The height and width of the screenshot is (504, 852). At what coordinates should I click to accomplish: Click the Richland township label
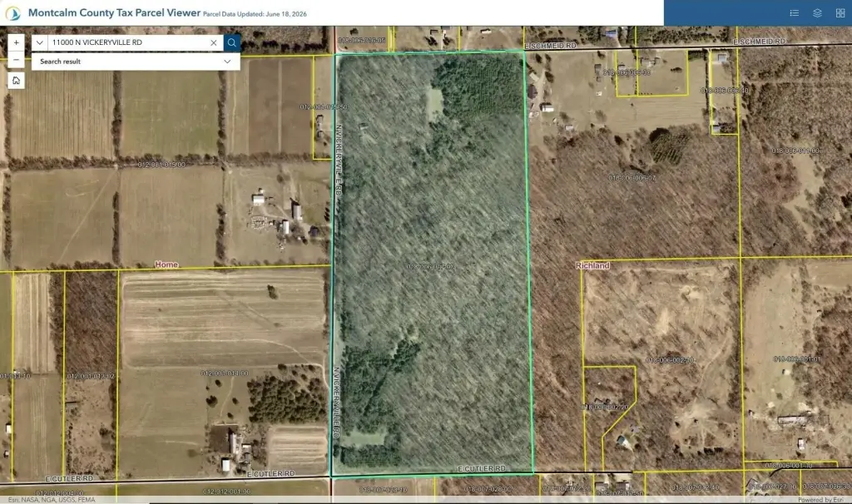point(592,265)
